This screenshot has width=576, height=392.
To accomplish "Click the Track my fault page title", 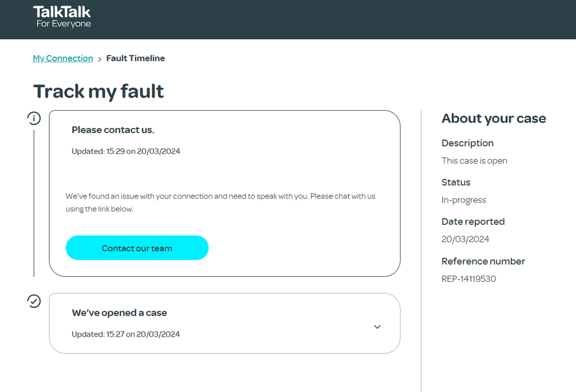I will point(98,91).
